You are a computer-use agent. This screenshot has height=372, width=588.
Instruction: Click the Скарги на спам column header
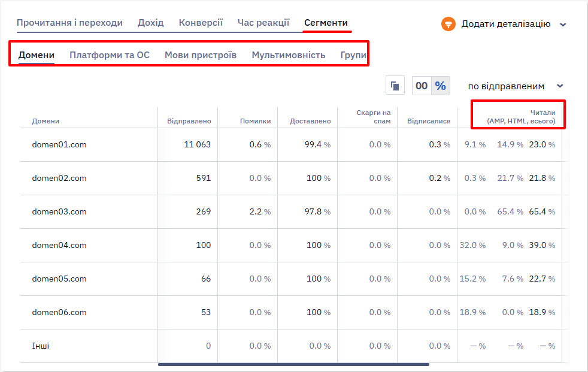[374, 117]
